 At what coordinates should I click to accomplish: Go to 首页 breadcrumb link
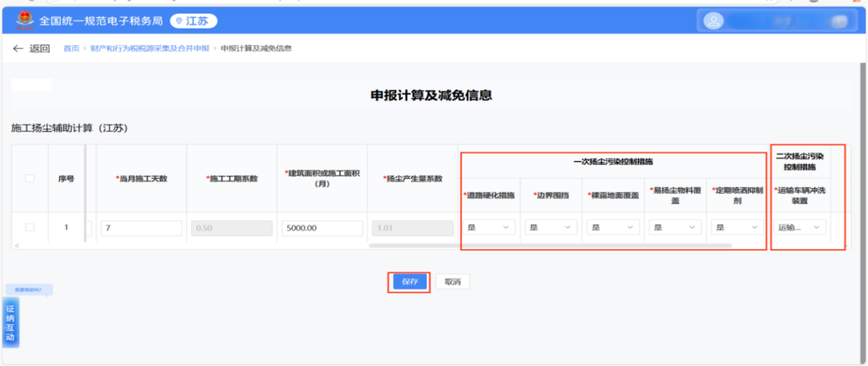coord(71,48)
